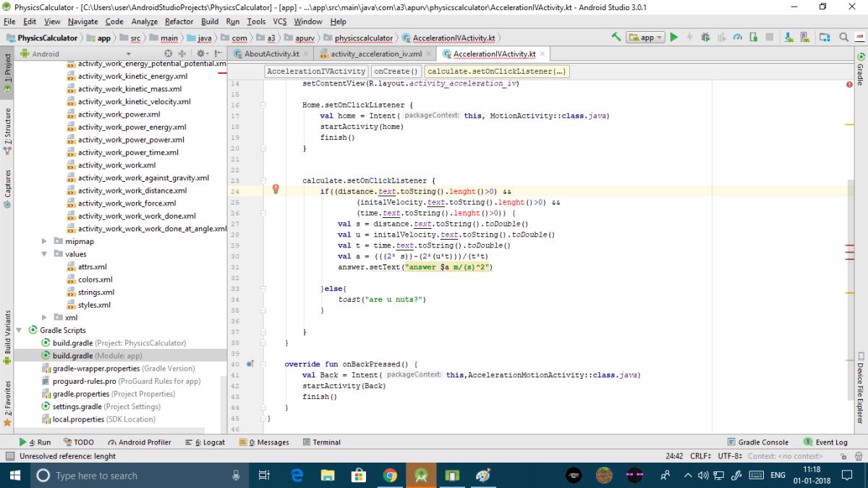Click the red error indicator atop editor scrollbar
The width and height of the screenshot is (868, 488).
[x=849, y=84]
